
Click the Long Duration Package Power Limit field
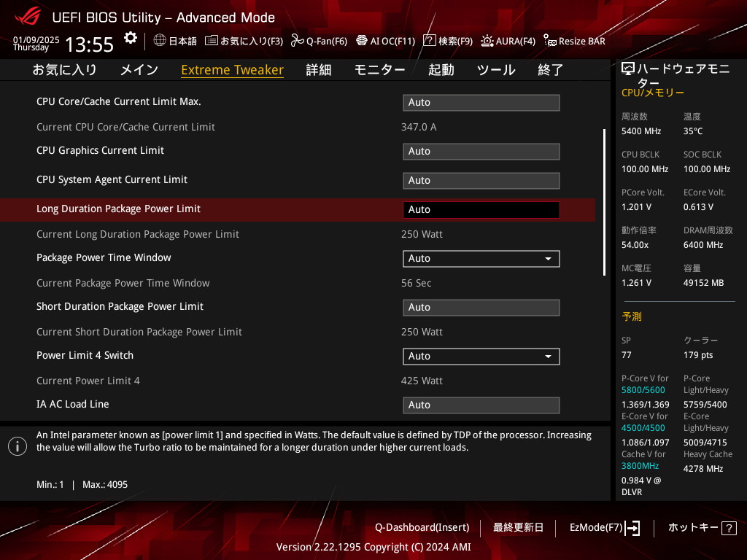(x=481, y=209)
